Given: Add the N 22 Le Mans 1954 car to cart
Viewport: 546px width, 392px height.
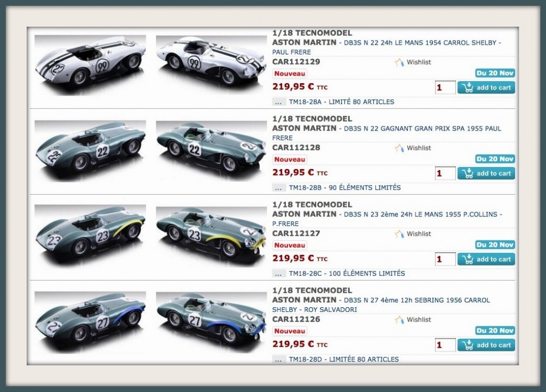Looking at the screenshot, I should click(x=486, y=87).
